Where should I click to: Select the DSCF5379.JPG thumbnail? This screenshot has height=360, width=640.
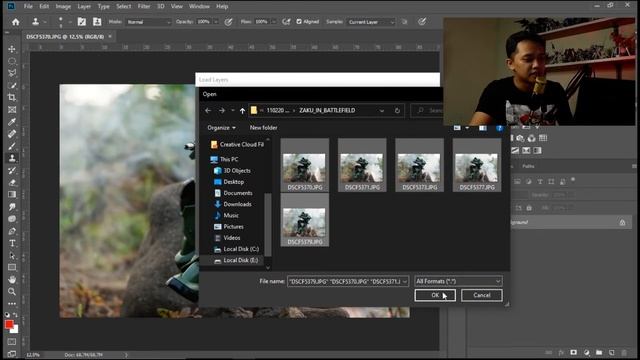click(304, 220)
